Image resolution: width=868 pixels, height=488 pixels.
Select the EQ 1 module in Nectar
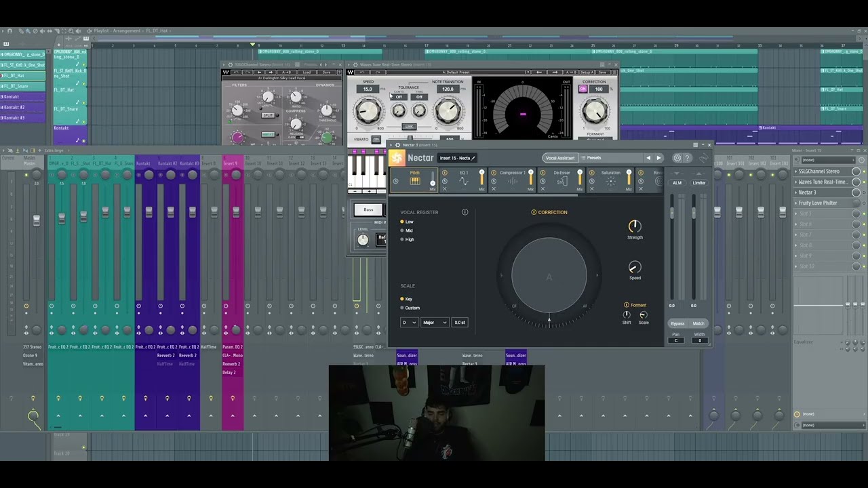pyautogui.click(x=464, y=180)
